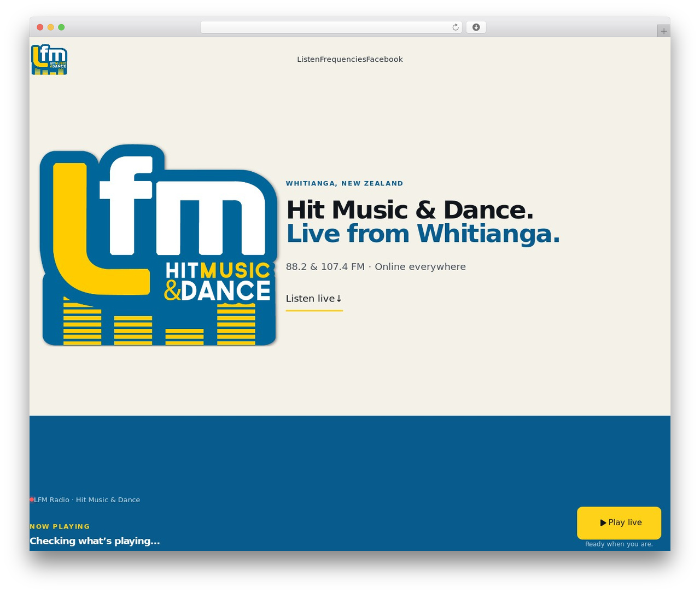700x593 pixels.
Task: Click the browser download icon
Action: (476, 27)
